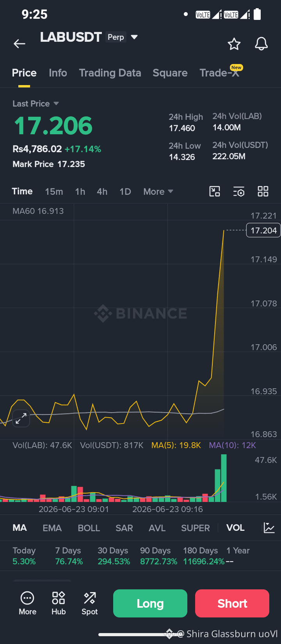Open the More menu icon
The width and height of the screenshot is (281, 644).
pos(27,603)
